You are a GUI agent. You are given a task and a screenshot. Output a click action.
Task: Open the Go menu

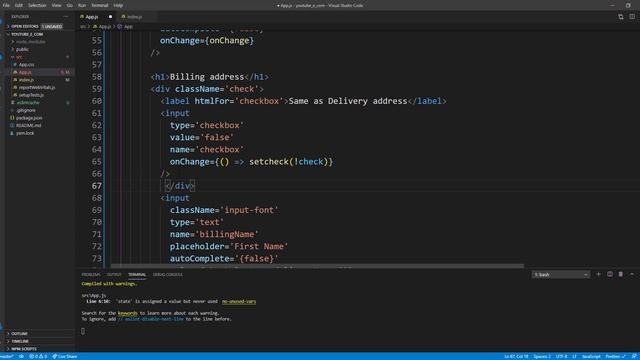[x=69, y=5]
